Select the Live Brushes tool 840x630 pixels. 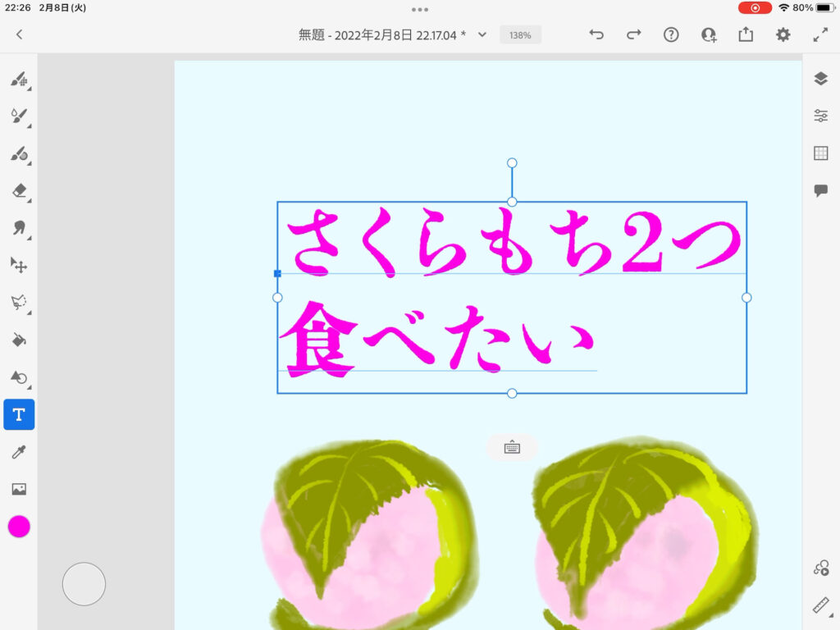19,116
